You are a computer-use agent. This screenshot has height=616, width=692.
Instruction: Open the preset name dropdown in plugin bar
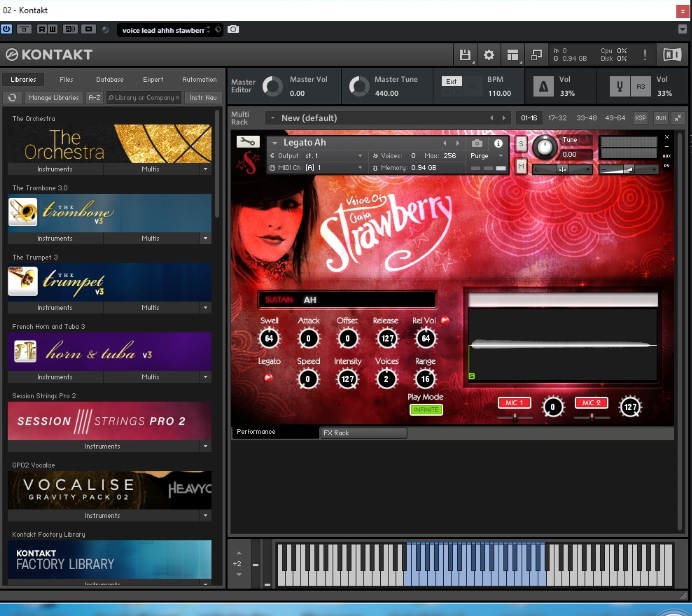(x=208, y=30)
